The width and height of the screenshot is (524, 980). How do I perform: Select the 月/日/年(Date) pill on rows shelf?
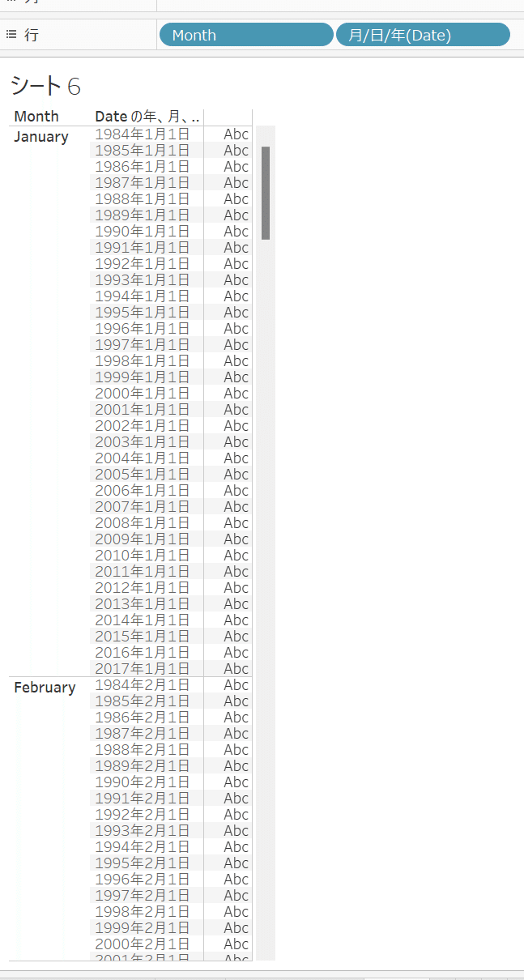coord(423,35)
